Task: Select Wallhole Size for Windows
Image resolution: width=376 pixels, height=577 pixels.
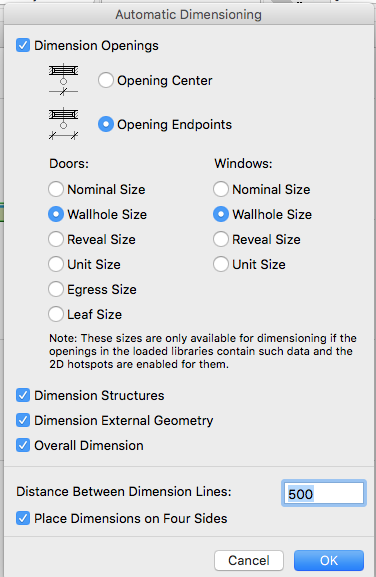Action: pos(221,214)
